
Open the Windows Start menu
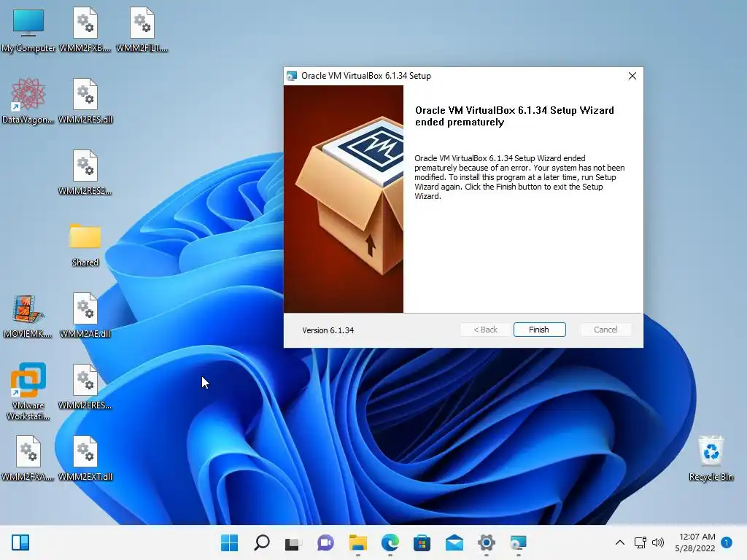pos(230,542)
